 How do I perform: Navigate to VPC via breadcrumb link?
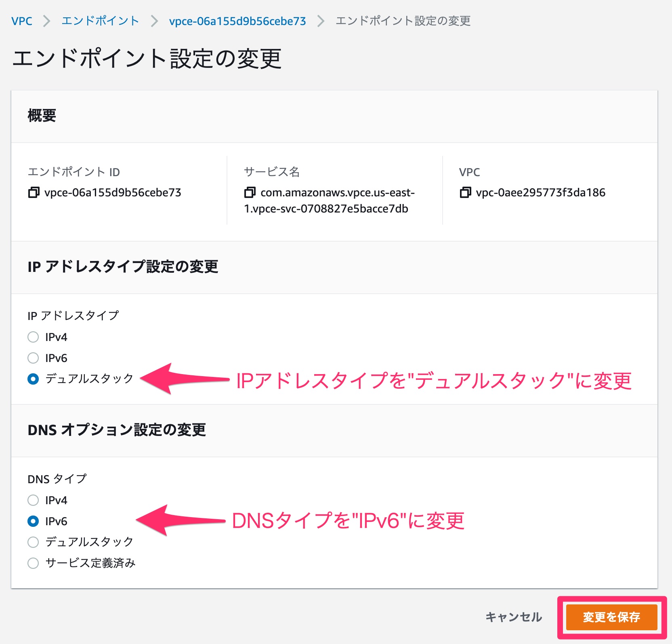coord(22,21)
